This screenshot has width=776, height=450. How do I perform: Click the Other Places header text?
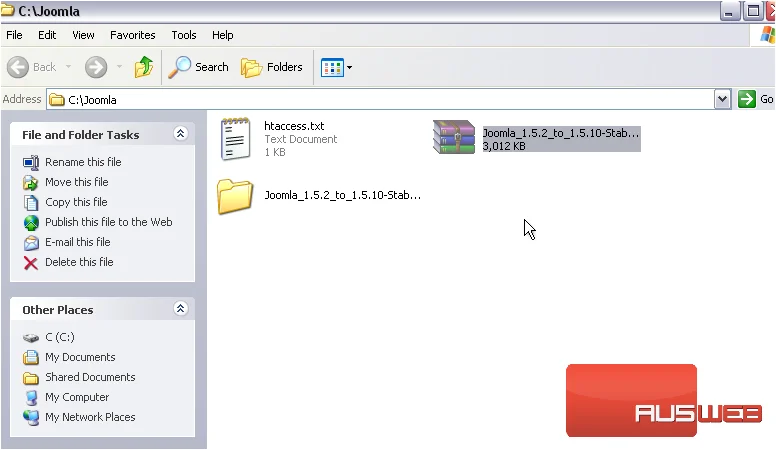57,310
